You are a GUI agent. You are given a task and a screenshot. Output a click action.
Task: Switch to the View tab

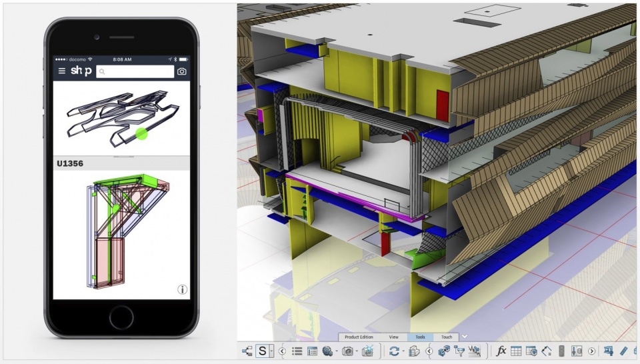click(x=394, y=337)
